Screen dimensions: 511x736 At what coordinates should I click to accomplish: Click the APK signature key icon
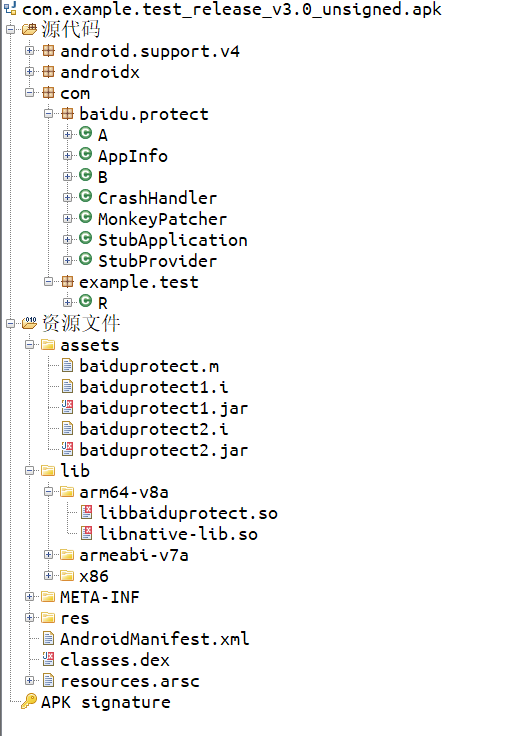tap(29, 701)
